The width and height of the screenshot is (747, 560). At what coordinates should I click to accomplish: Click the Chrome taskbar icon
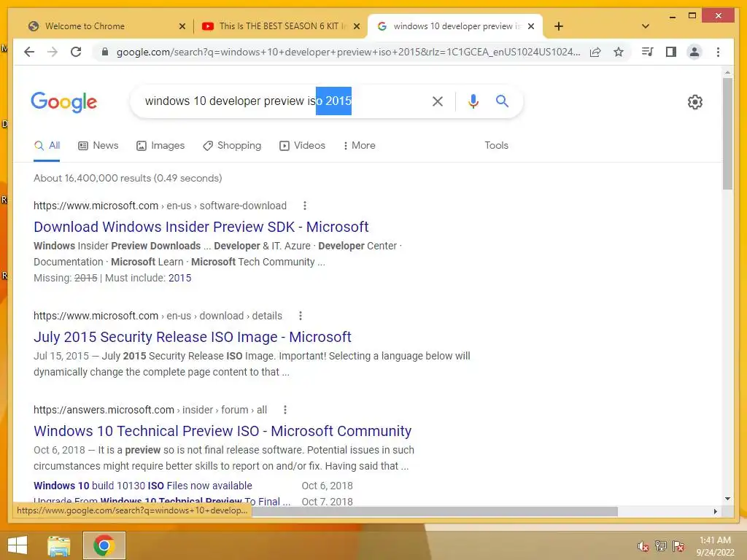click(x=104, y=545)
